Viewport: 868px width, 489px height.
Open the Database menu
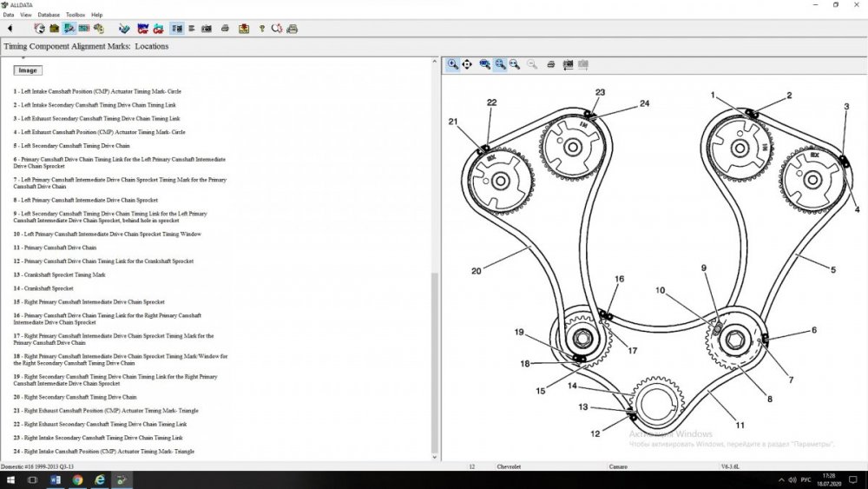49,15
